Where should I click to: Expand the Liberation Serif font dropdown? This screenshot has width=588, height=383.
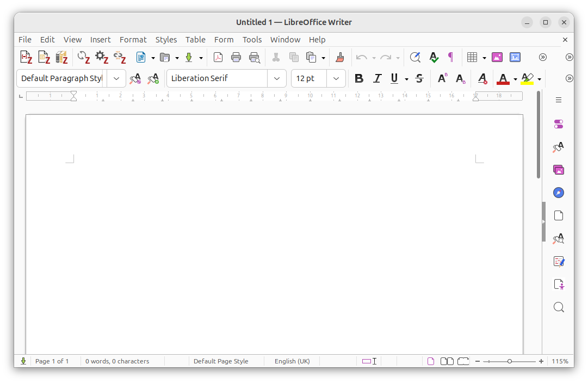pyautogui.click(x=277, y=78)
